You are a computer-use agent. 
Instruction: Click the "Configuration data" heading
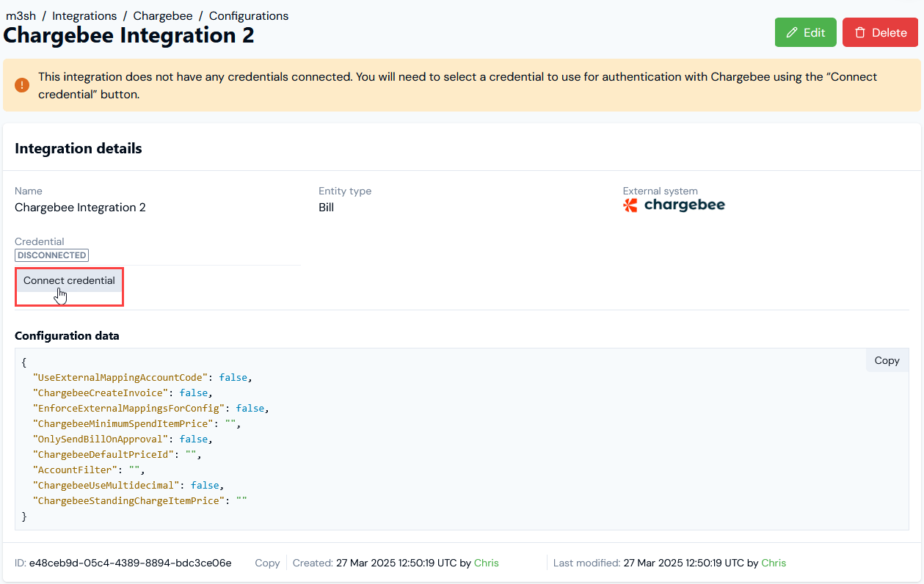pyautogui.click(x=67, y=335)
